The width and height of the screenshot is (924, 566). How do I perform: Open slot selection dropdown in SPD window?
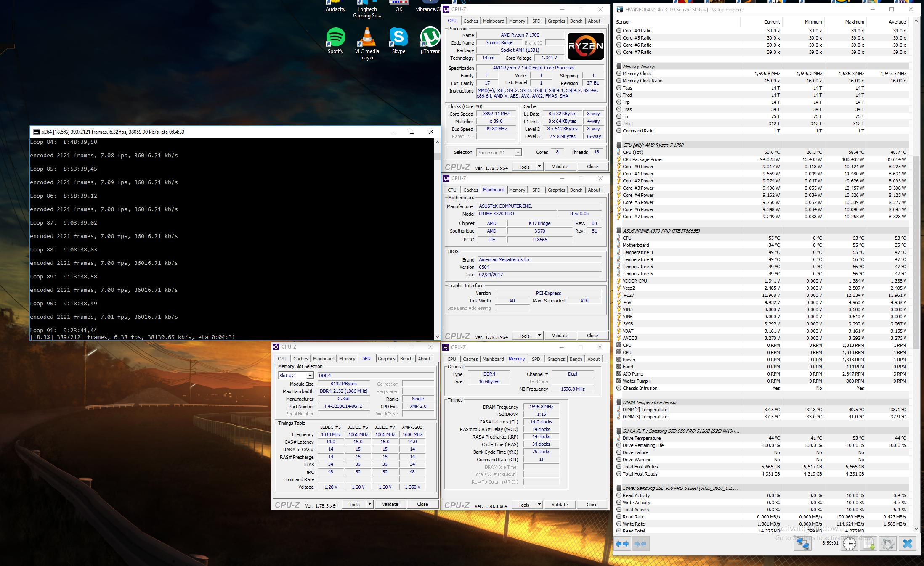(x=310, y=376)
